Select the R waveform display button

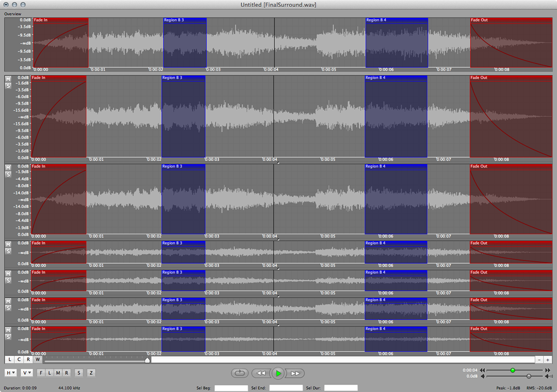coord(67,372)
